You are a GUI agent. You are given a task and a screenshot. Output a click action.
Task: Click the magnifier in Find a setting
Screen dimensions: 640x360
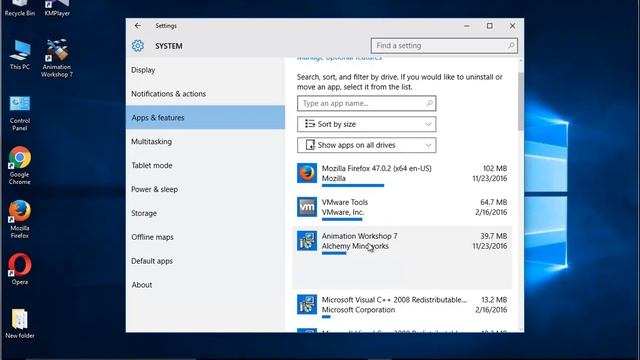[511, 46]
